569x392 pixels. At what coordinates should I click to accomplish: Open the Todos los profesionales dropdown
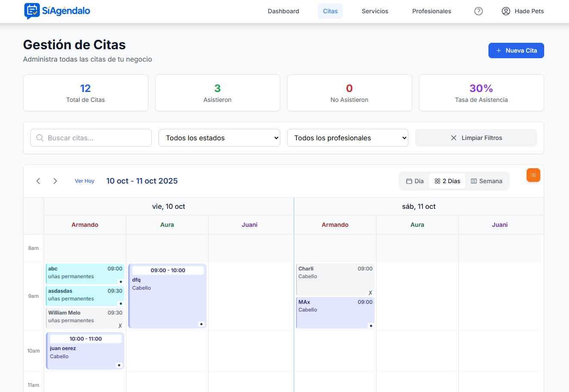347,138
